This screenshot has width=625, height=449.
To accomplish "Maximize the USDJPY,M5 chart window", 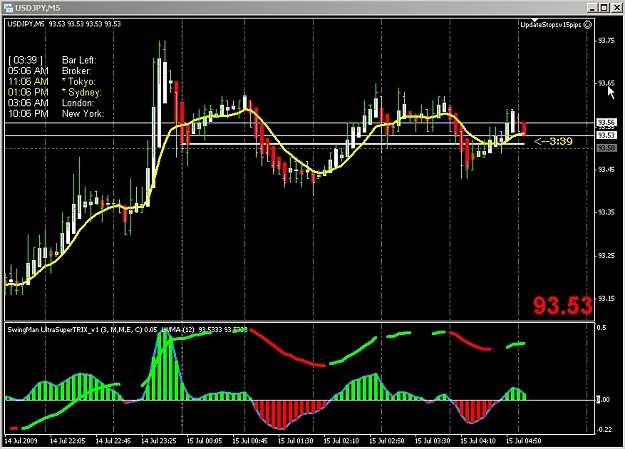I will (604, 8).
